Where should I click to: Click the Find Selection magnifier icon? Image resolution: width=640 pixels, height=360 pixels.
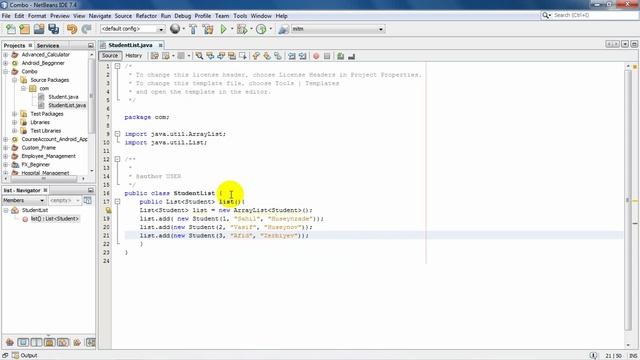199,56
